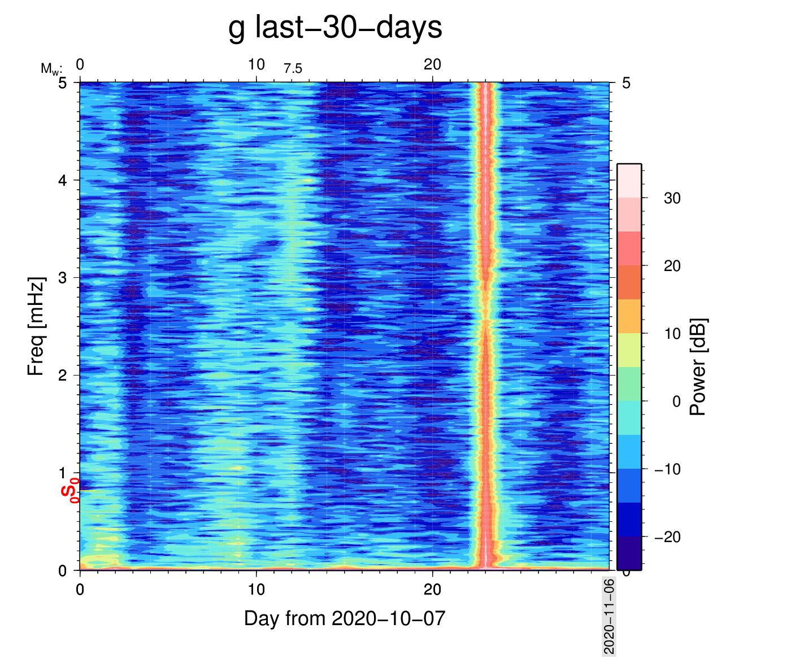Pick the dark purple colorbar segment at the bottom
Viewport: 791px width, 672px height.
click(x=629, y=553)
